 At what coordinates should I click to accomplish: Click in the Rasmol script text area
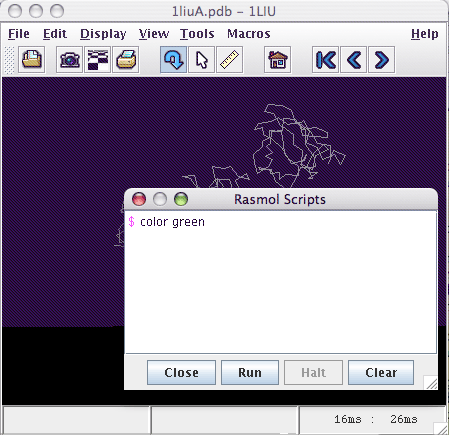[281, 282]
